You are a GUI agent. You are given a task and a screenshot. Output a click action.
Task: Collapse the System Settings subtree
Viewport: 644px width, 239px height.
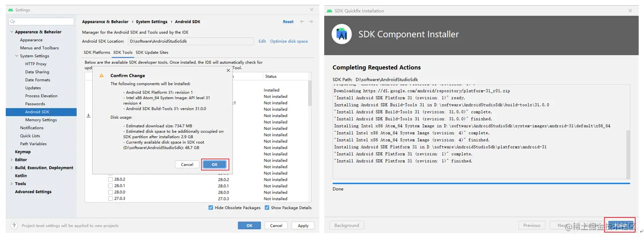pyautogui.click(x=16, y=56)
